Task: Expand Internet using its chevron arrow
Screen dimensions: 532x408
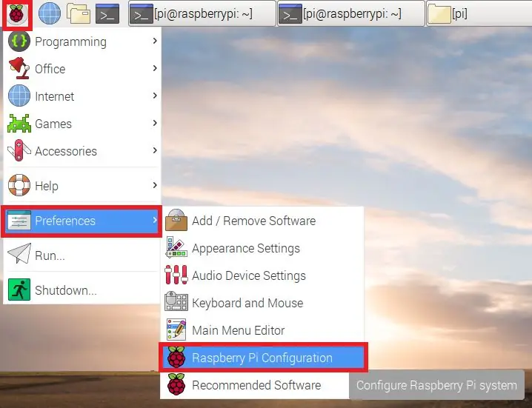Action: coord(155,96)
